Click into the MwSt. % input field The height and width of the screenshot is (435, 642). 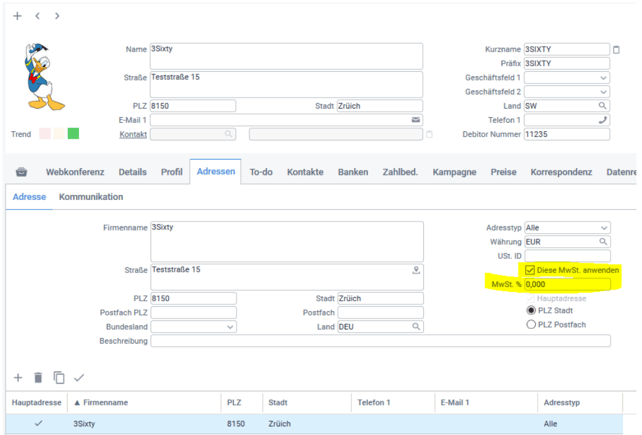(566, 284)
